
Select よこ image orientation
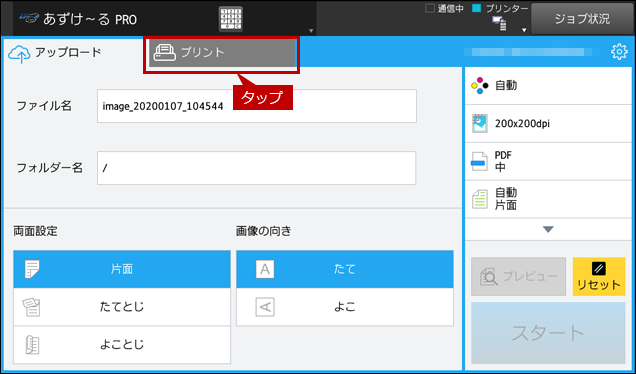[345, 307]
